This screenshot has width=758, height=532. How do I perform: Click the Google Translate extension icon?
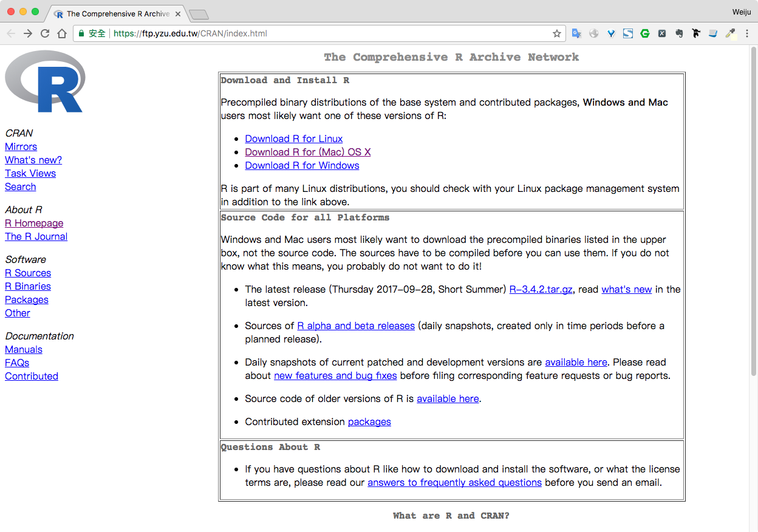(x=576, y=33)
